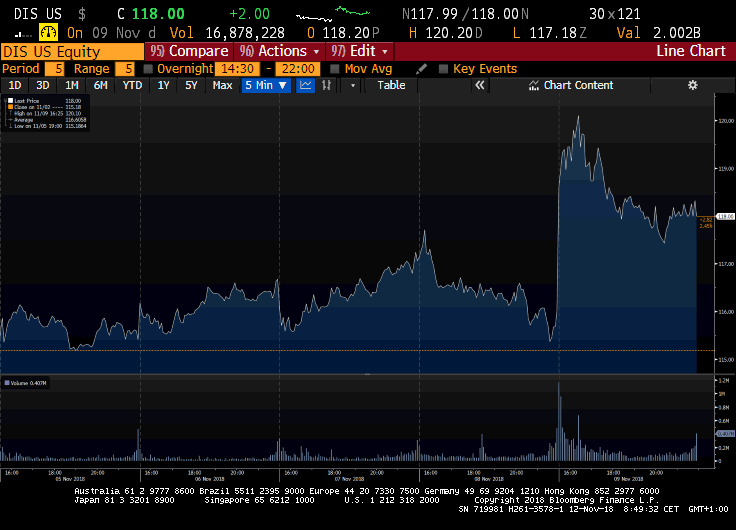Click the 118.00 last price axis marker
This screenshot has height=530, width=736.
coord(726,216)
